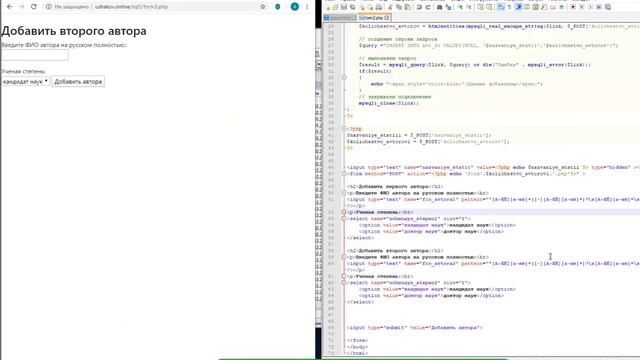Click the 'Добавить второго автора' page heading
The image size is (640, 360).
point(74,31)
